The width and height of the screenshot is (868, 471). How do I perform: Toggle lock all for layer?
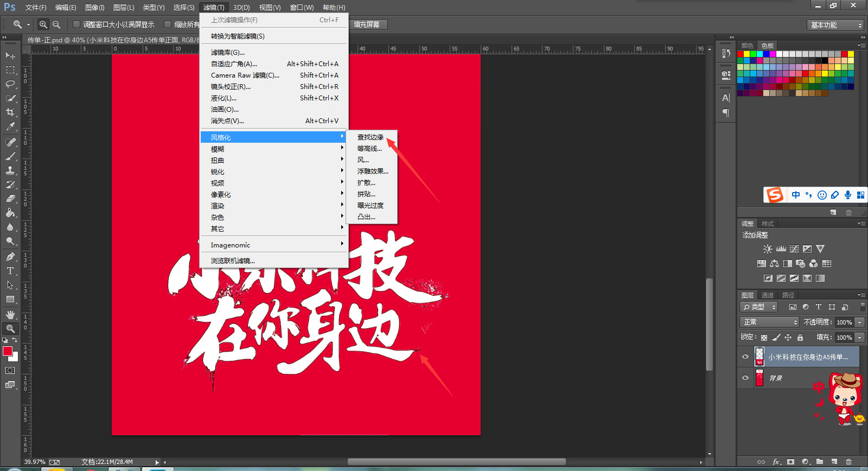pos(800,338)
